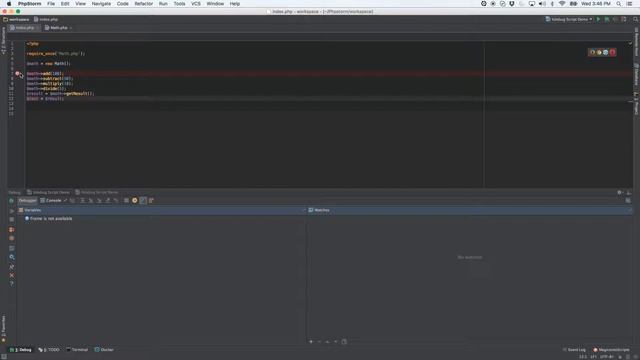Image resolution: width=640 pixels, height=360 pixels.
Task: Click the macOS Spotlight search icon
Action: pos(619,4)
